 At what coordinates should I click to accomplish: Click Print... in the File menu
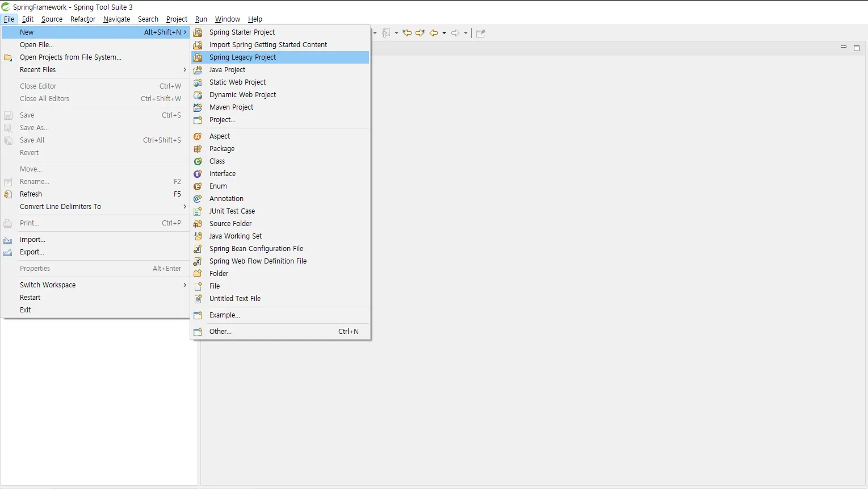pos(95,223)
